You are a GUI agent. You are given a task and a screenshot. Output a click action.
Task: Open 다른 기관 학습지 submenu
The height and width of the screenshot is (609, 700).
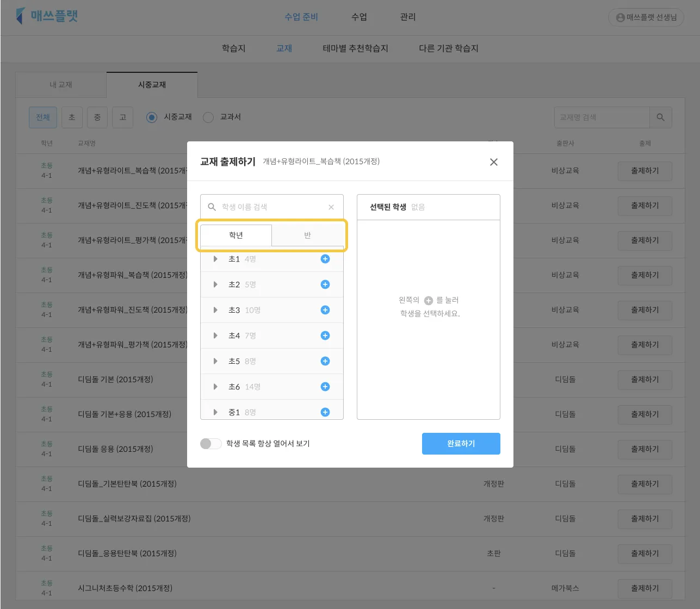[x=449, y=48]
